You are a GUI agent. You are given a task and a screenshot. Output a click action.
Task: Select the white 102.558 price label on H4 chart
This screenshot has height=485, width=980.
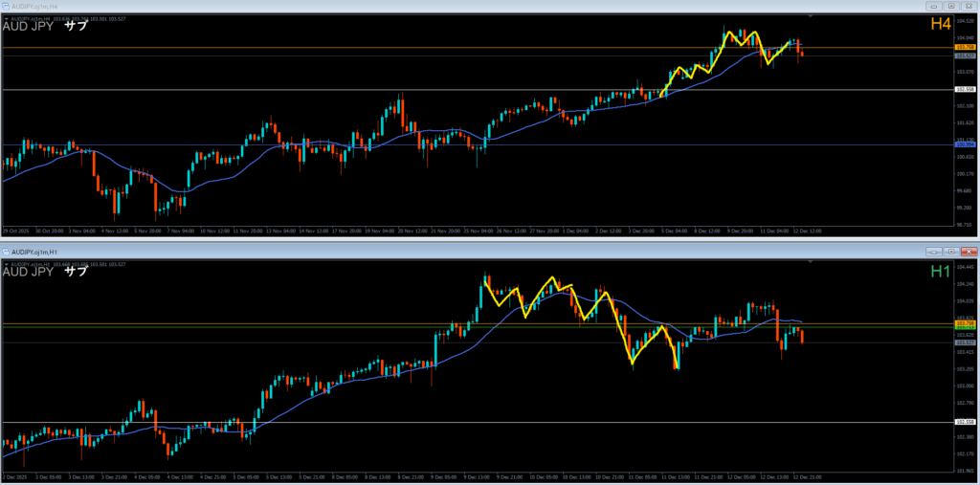[x=965, y=89]
